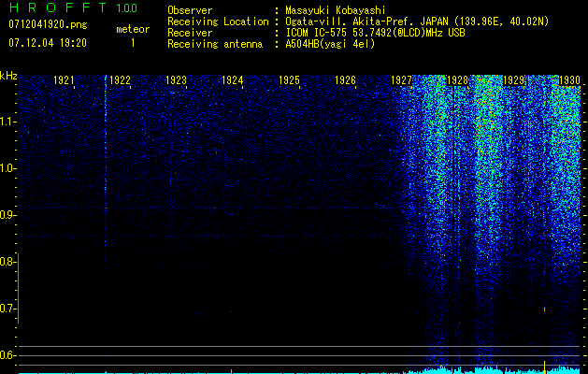Click the meteor echo line near 1922
This screenshot has width=588, height=374.
click(106, 169)
